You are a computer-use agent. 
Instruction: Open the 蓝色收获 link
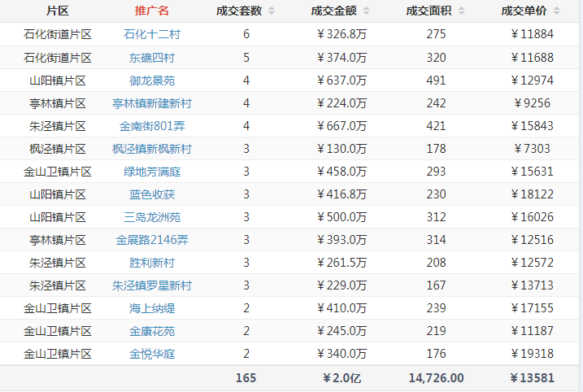click(152, 194)
